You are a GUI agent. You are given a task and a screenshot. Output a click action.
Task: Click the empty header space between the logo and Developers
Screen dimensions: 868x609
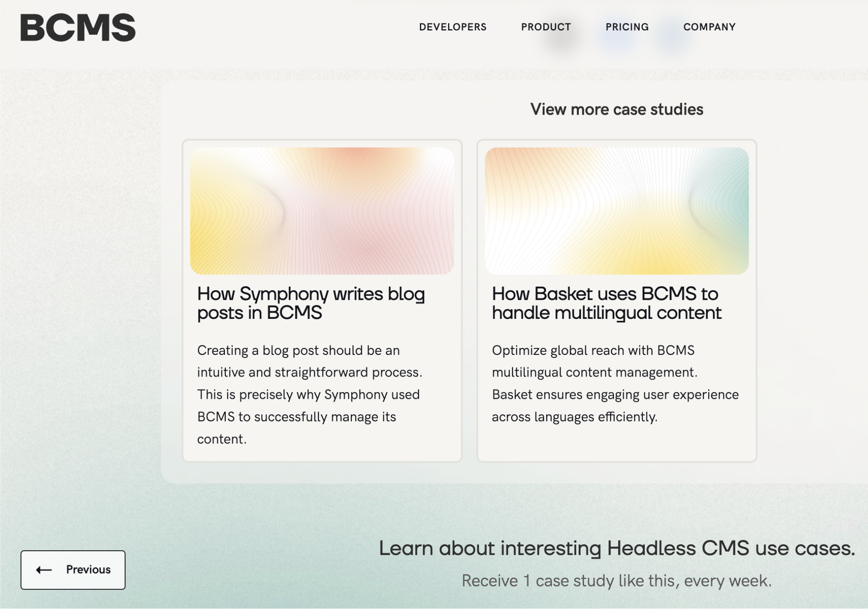pyautogui.click(x=278, y=27)
